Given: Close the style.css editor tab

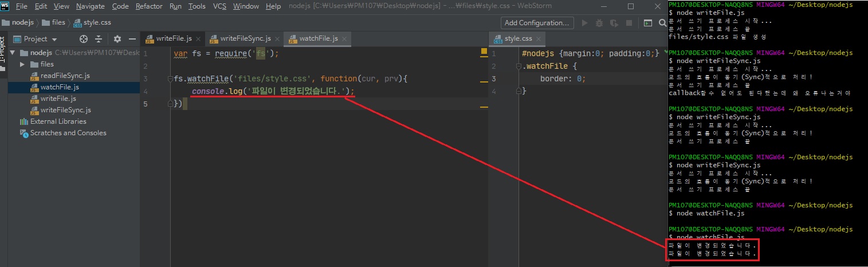Looking at the screenshot, I should coord(539,38).
